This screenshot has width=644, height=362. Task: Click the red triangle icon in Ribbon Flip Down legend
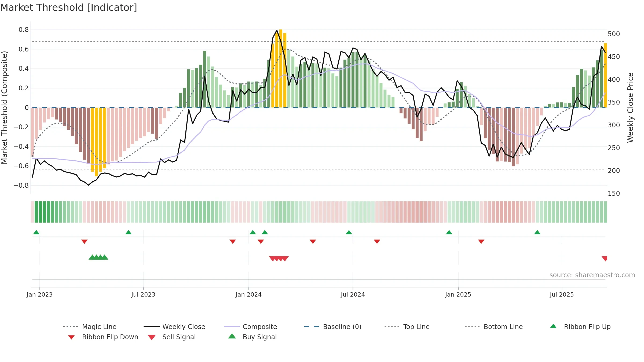pos(71,337)
